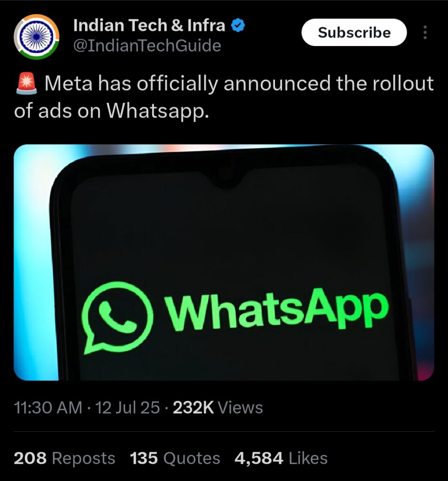Click the blue verified badge
This screenshot has height=481, width=448.
[x=238, y=25]
